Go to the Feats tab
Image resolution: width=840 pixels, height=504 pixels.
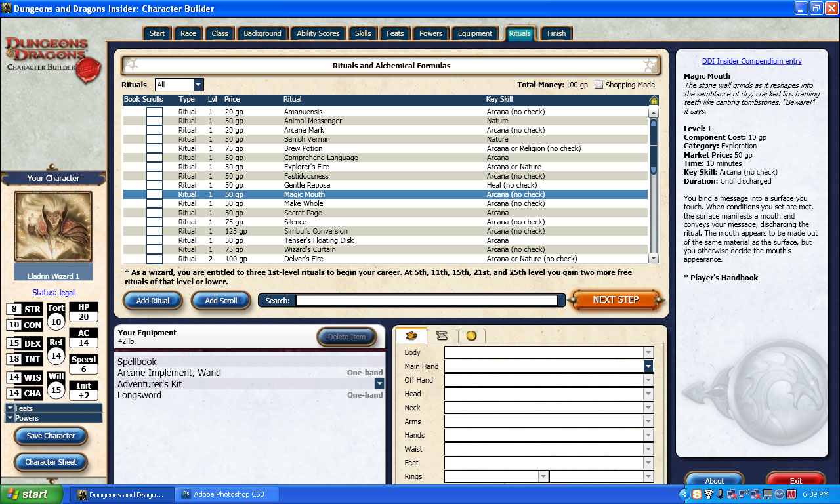click(395, 33)
